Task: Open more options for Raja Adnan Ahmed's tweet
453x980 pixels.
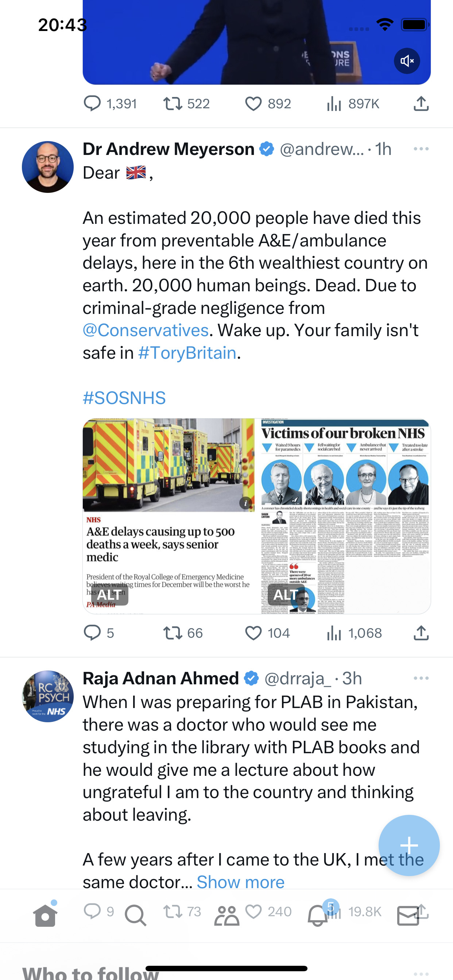Action: (x=421, y=678)
